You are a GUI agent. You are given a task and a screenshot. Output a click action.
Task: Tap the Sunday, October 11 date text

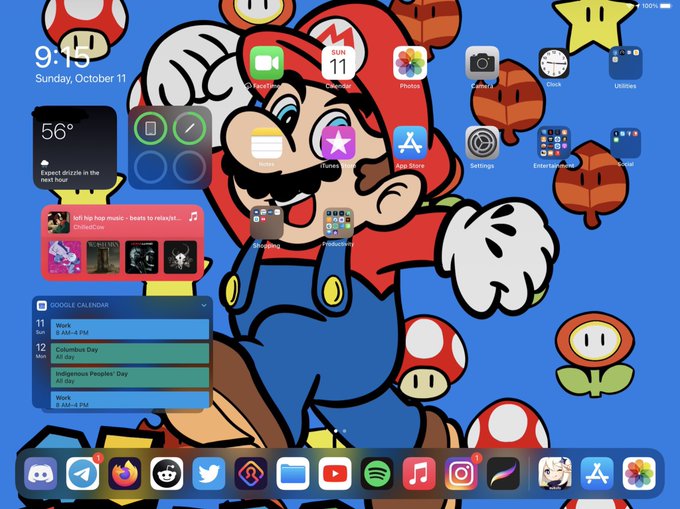click(x=81, y=78)
